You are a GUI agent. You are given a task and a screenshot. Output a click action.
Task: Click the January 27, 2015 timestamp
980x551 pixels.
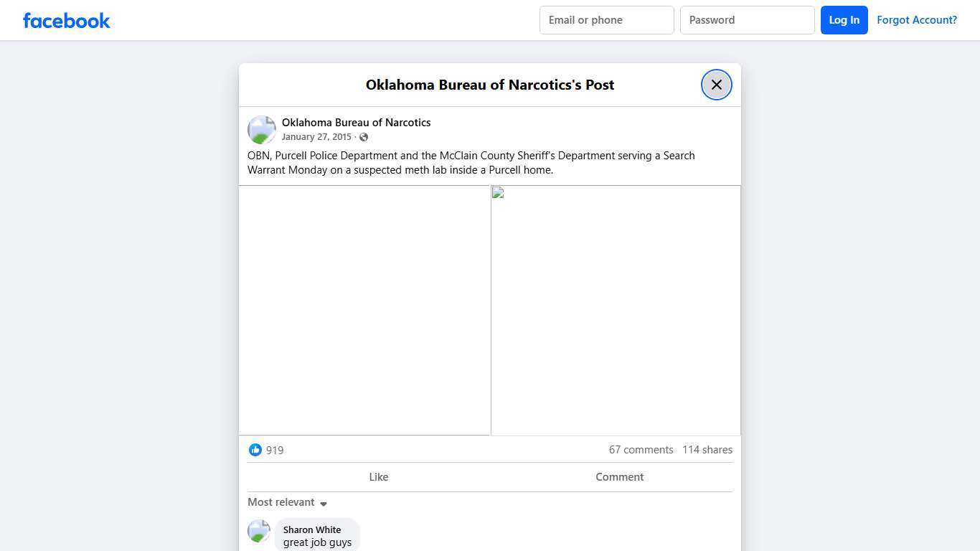point(316,137)
